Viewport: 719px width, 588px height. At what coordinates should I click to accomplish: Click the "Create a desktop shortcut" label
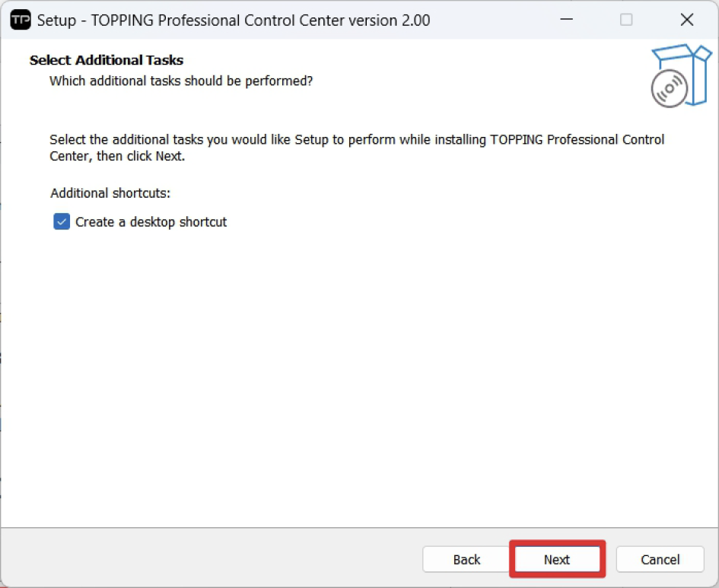(x=151, y=222)
